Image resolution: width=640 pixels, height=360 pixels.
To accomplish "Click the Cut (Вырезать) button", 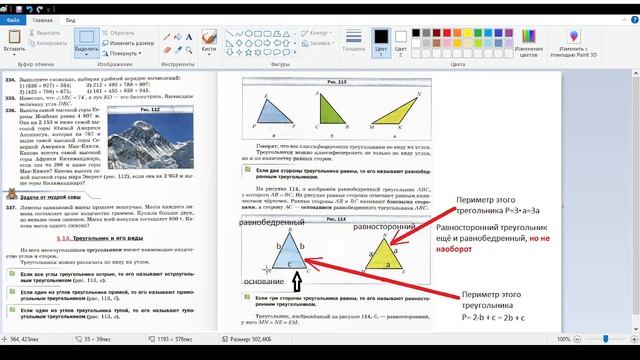I will click(44, 33).
